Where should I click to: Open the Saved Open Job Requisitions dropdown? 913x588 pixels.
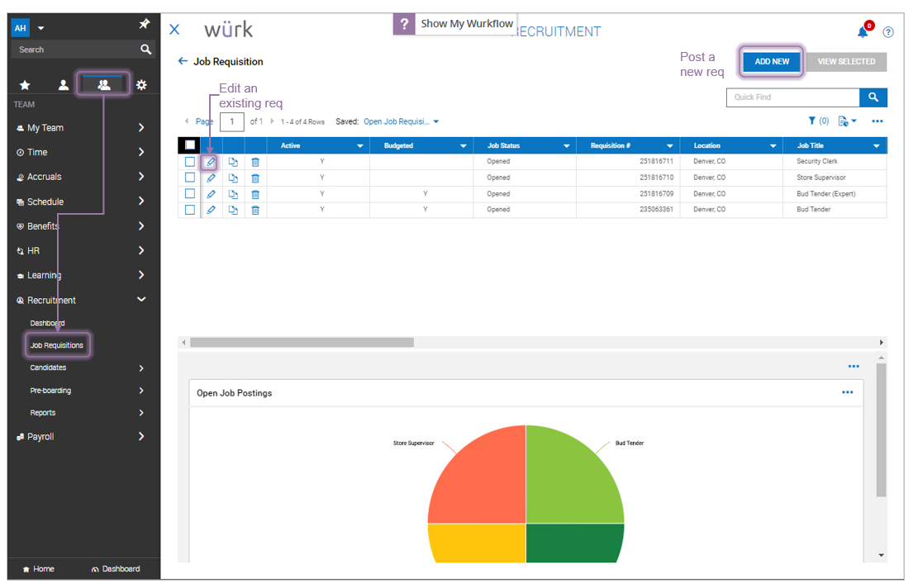tap(402, 121)
